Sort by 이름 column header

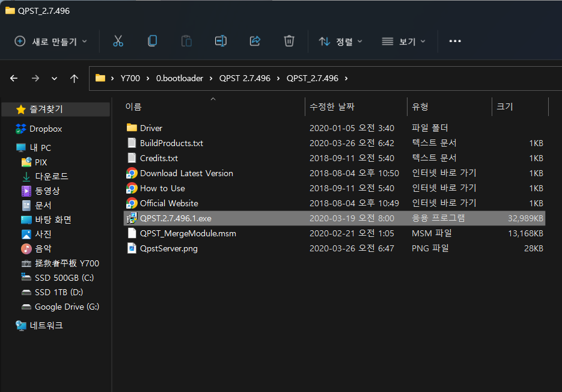133,107
